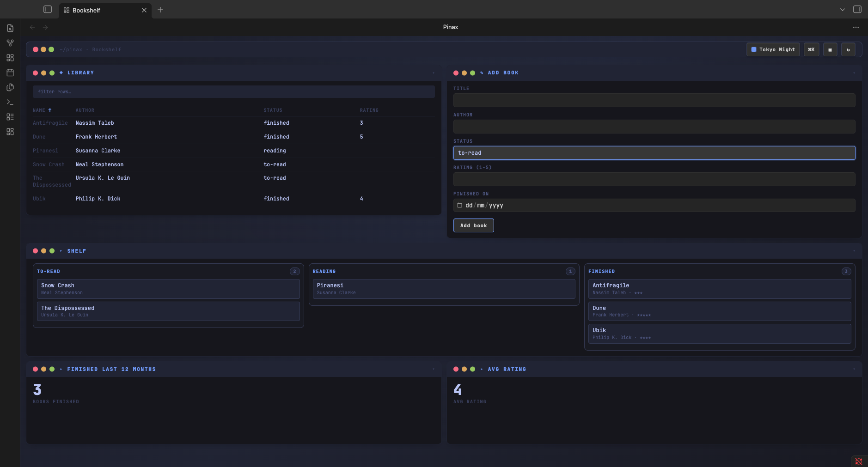Open the Tokyo Night theme selector

(x=773, y=49)
